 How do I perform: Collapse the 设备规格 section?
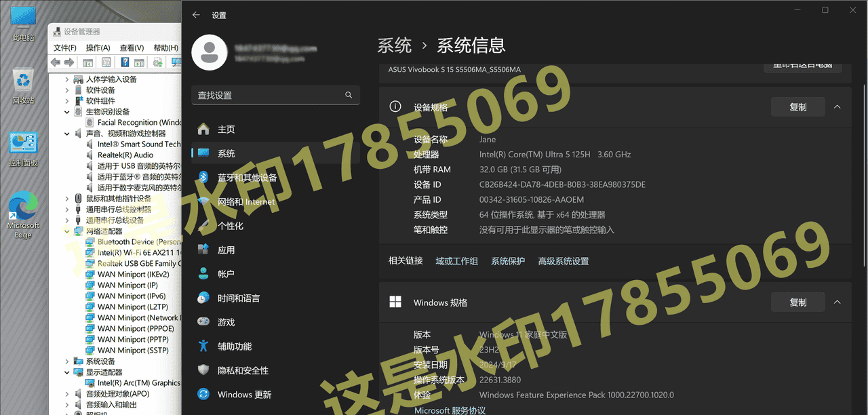(836, 106)
